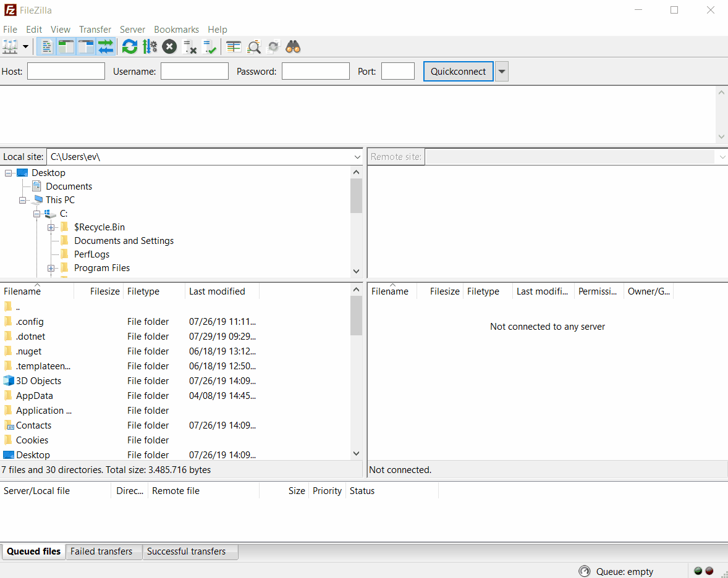Collapse the This PC tree node
This screenshot has width=728, height=578.
22,201
